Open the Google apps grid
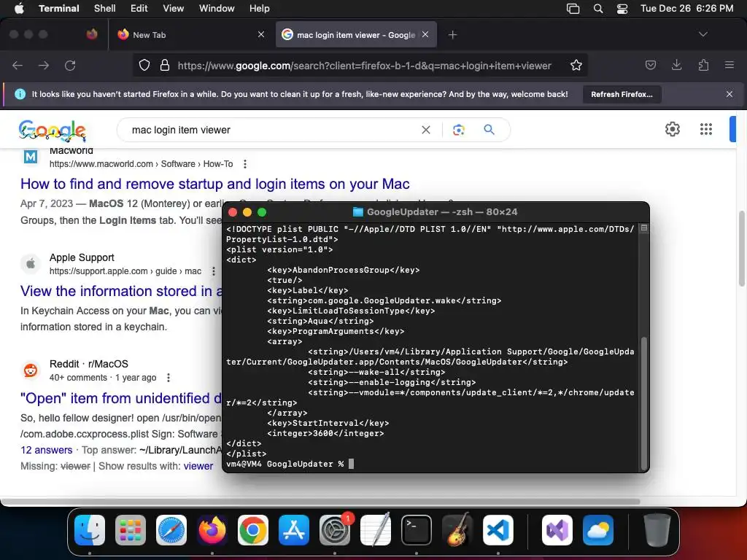This screenshot has width=747, height=560. point(706,129)
